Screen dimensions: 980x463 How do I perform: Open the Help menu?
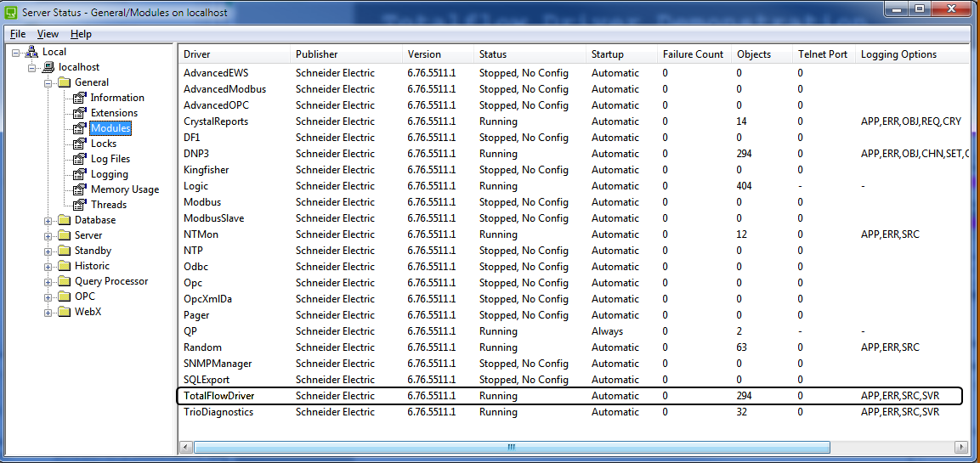[x=81, y=34]
